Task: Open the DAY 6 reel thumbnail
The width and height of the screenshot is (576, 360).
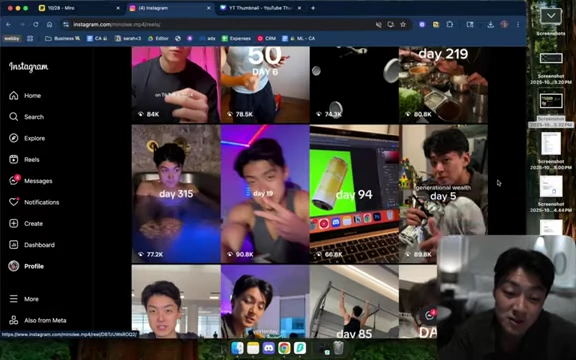Action: pyautogui.click(x=265, y=84)
